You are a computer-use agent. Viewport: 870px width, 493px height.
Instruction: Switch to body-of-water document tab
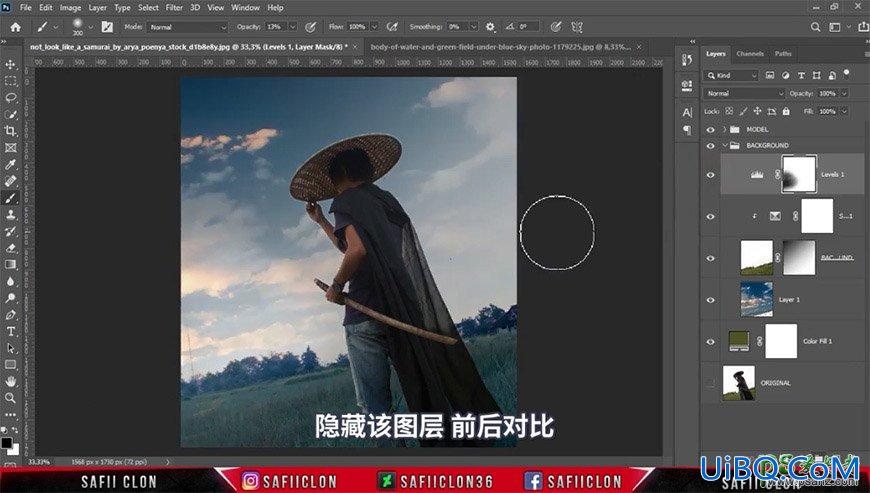[x=500, y=47]
